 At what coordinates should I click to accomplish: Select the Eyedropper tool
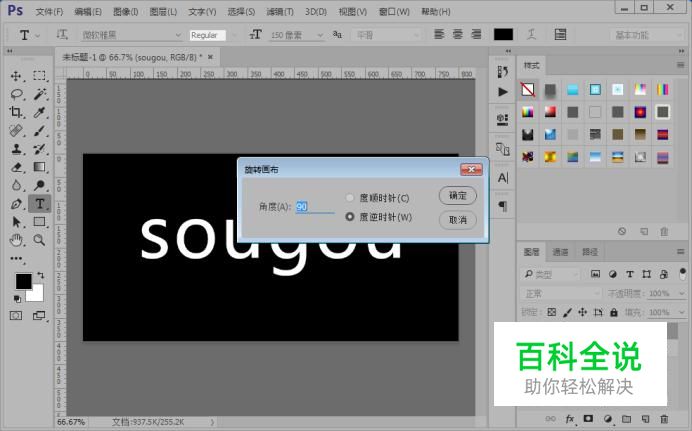pyautogui.click(x=39, y=112)
